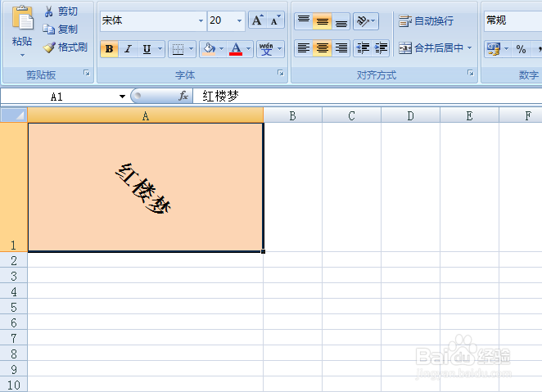542x392 pixels.
Task: Select column A header
Action: pos(146,115)
